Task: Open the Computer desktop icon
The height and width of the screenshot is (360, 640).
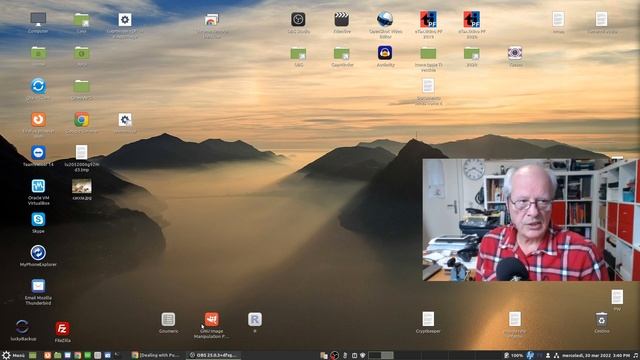Action: [38, 20]
